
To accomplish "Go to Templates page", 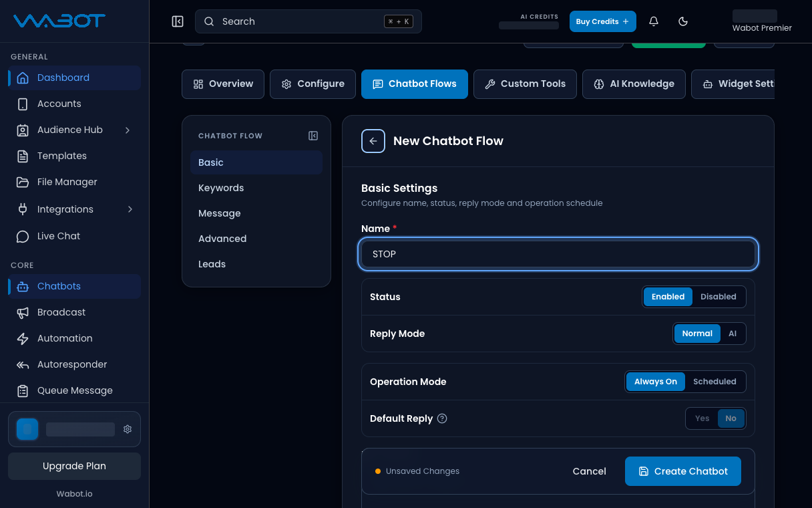I will [74, 156].
